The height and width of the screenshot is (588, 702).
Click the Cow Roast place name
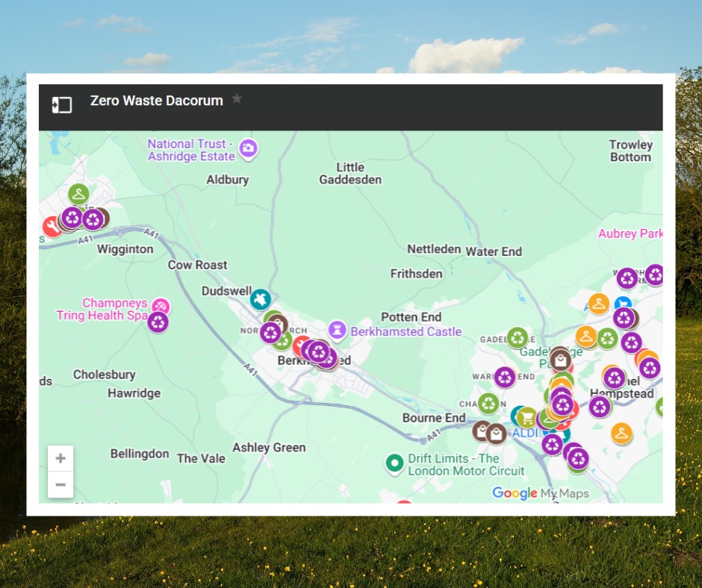coord(197,265)
